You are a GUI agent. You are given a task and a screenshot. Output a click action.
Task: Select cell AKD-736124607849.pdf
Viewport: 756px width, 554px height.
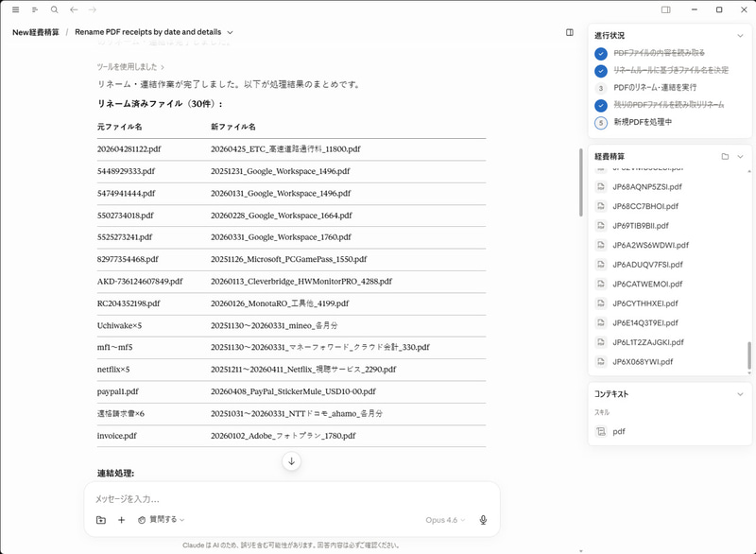[x=140, y=281]
